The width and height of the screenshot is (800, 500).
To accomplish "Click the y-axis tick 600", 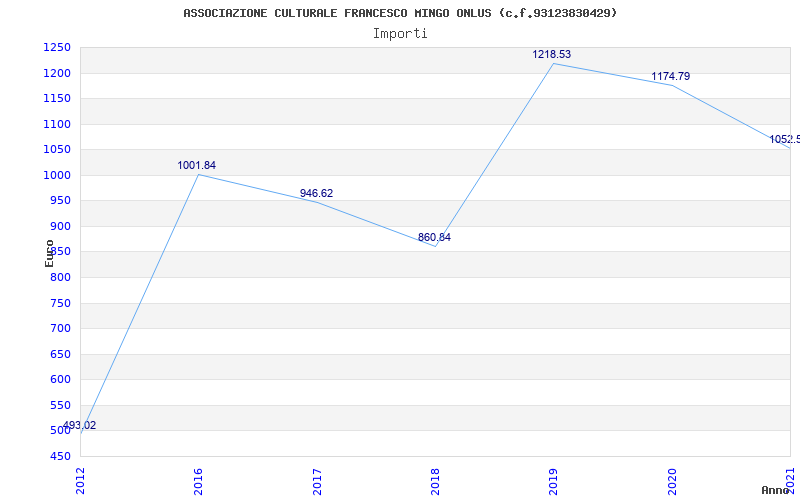I will 60,380.
